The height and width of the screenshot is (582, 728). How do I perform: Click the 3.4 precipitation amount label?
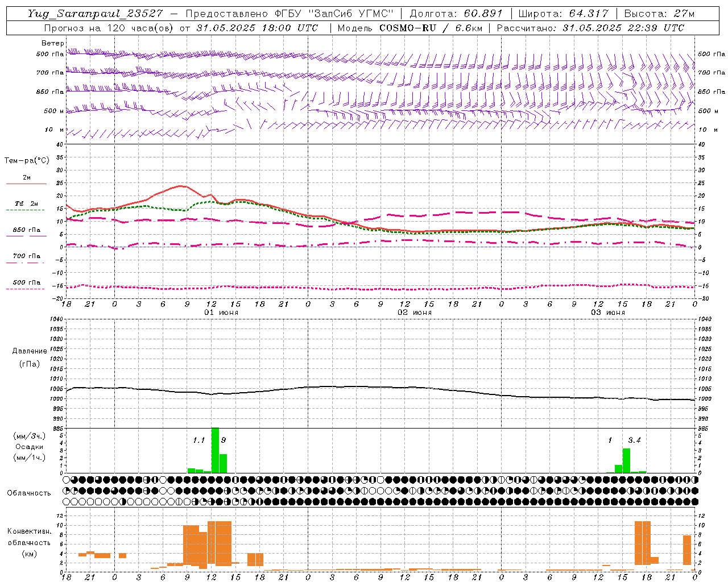634,440
